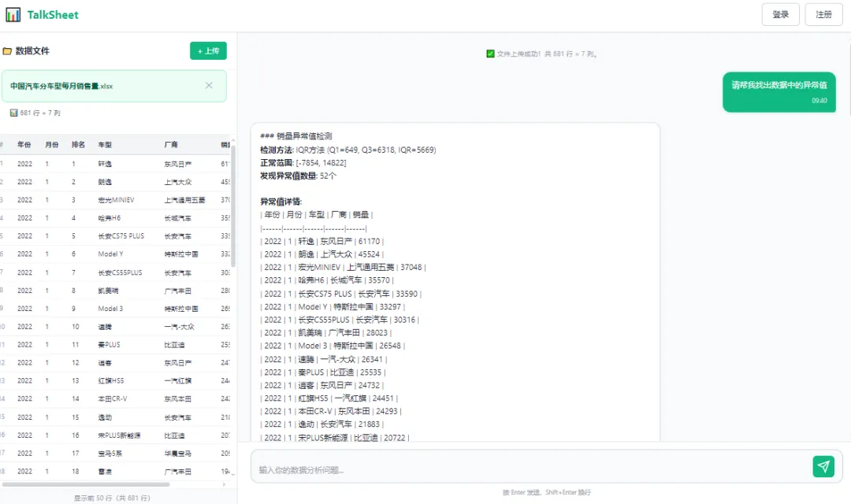Click the 检测方法 IQR line in reply
The width and height of the screenshot is (851, 504).
point(348,150)
